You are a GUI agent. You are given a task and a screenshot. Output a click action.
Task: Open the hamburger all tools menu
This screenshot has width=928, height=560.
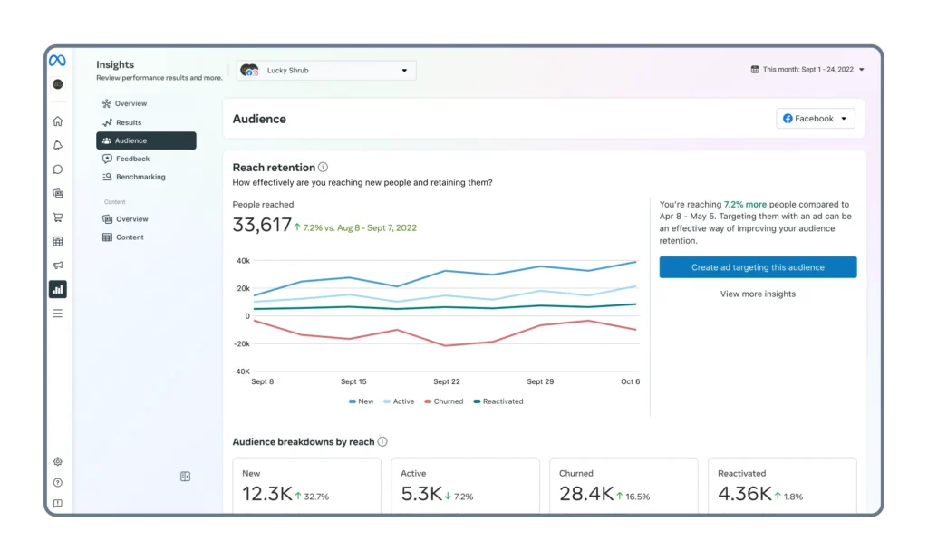tap(57, 314)
